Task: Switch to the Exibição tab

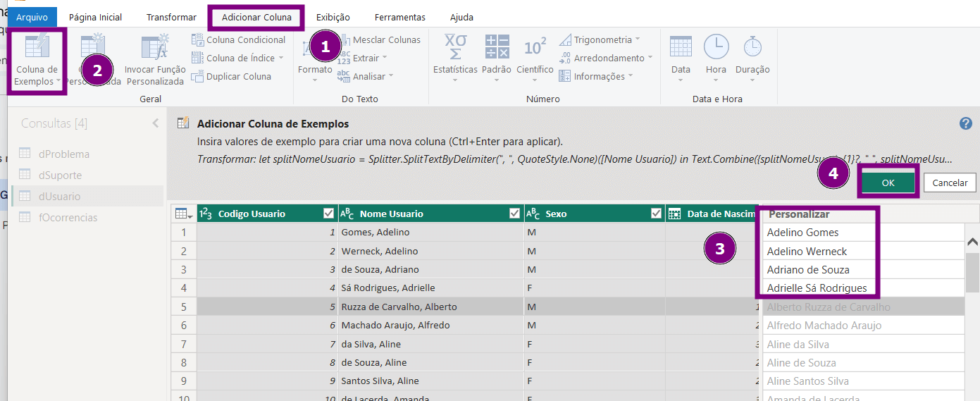Action: coord(333,17)
